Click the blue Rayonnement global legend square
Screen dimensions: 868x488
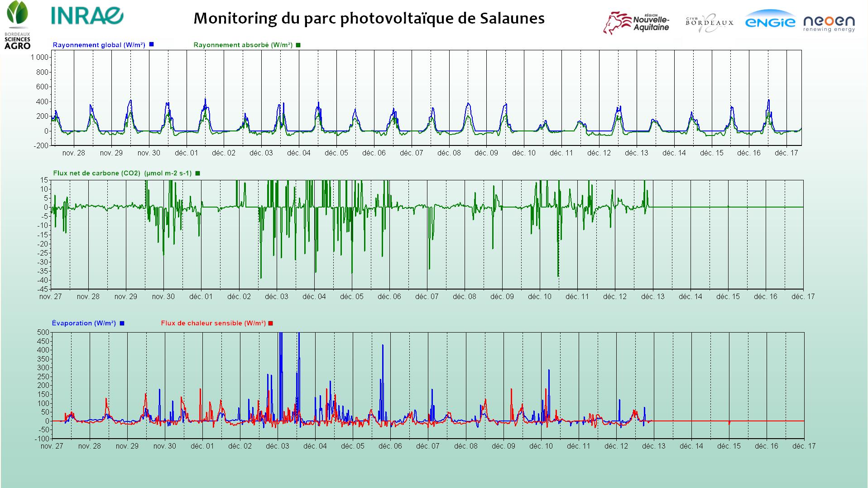(x=152, y=44)
